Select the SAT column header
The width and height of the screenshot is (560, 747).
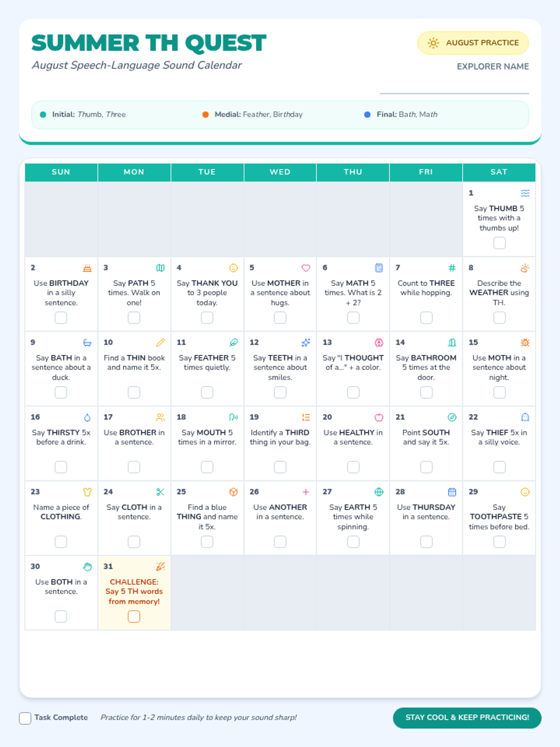(x=499, y=172)
